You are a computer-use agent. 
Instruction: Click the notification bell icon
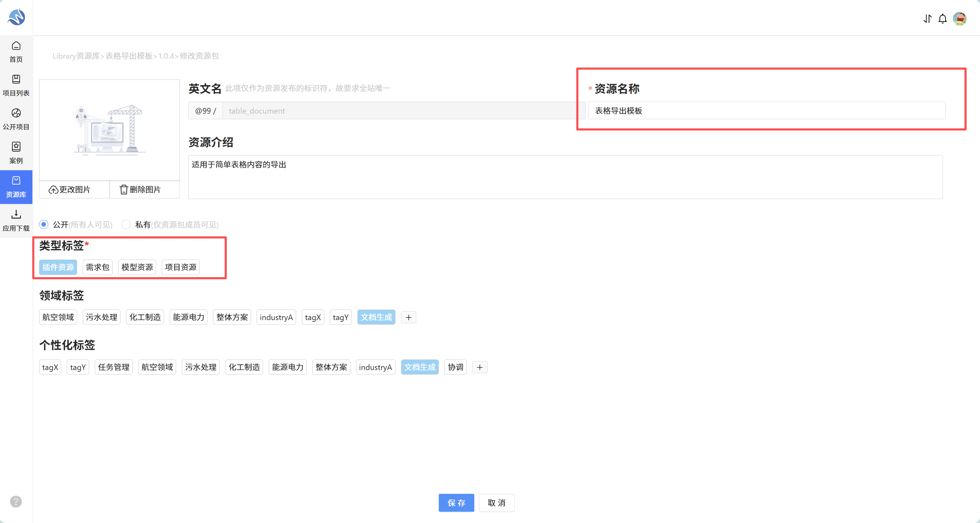tap(943, 19)
